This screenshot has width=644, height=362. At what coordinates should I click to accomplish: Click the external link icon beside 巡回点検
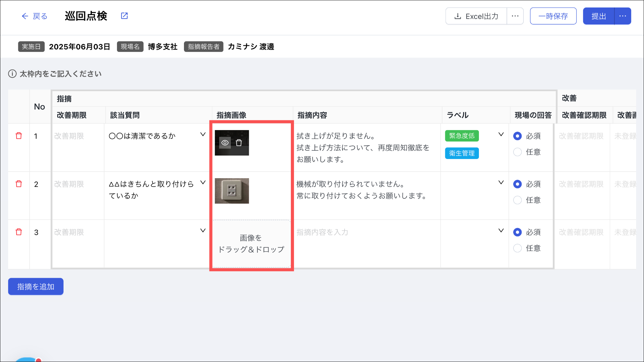[124, 16]
